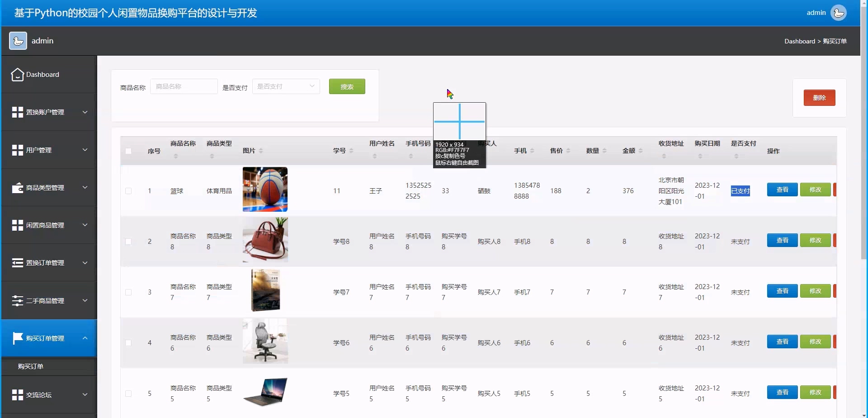Sort by 收货地址 column arrows
The image size is (868, 418).
[664, 156]
